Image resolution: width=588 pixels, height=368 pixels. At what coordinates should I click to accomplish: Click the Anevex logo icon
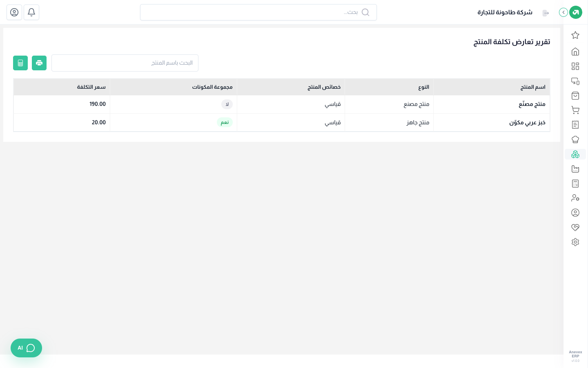point(576,12)
